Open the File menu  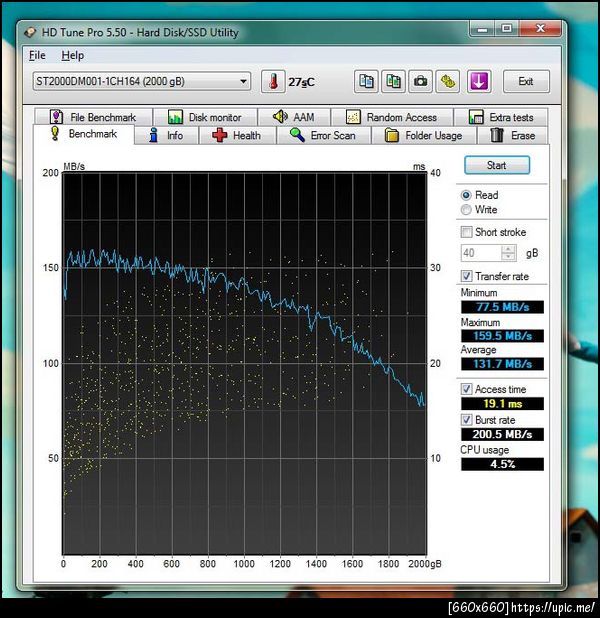37,56
